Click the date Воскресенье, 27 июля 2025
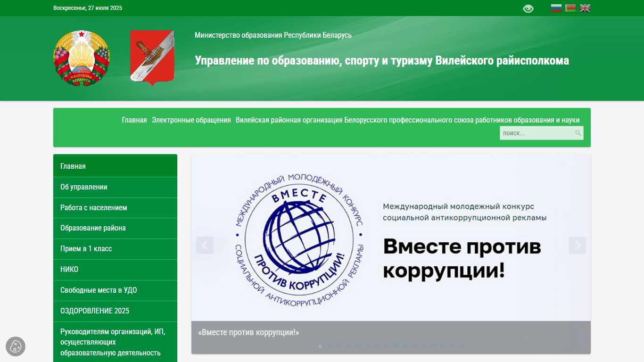This screenshot has width=644, height=362. pyautogui.click(x=88, y=8)
